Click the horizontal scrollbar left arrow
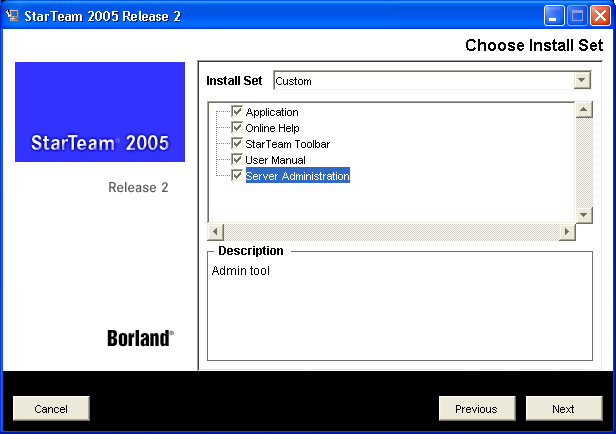 point(216,232)
